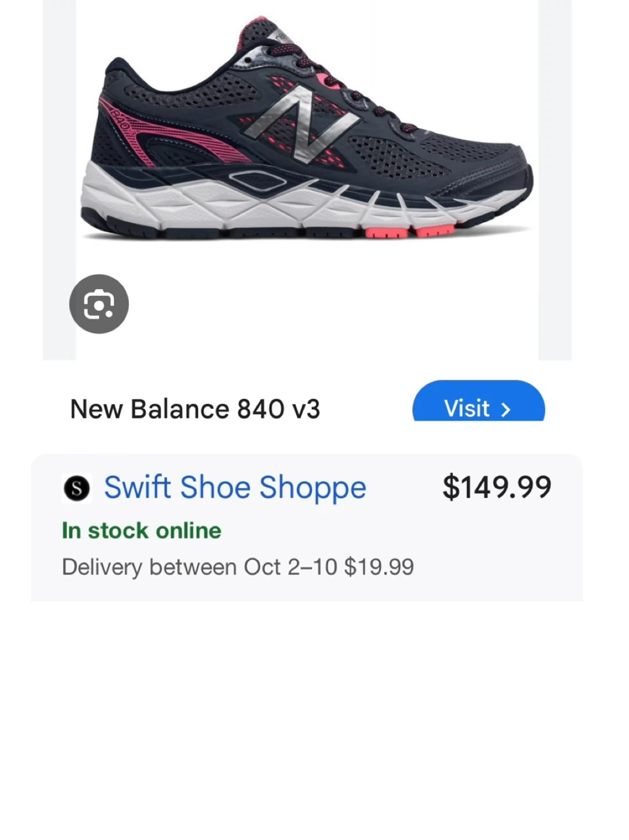The image size is (629, 840).
Task: Open the Swift Shoe Shoppe store link
Action: [x=235, y=488]
